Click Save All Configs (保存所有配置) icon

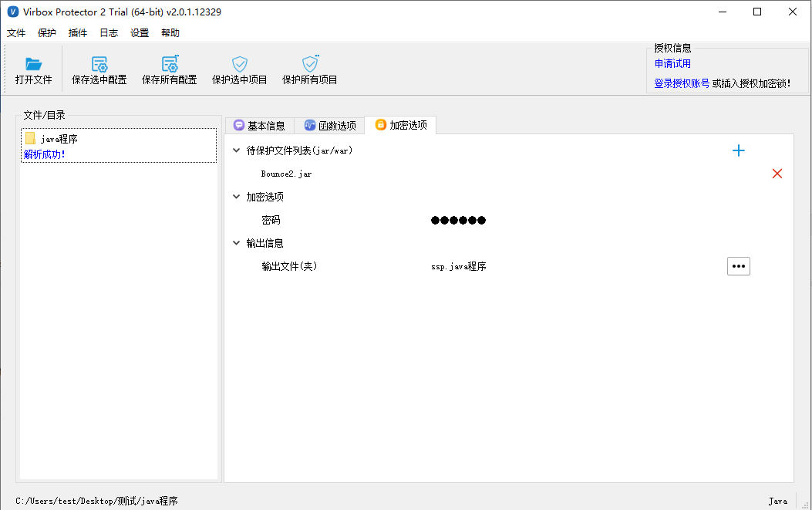pos(170,63)
